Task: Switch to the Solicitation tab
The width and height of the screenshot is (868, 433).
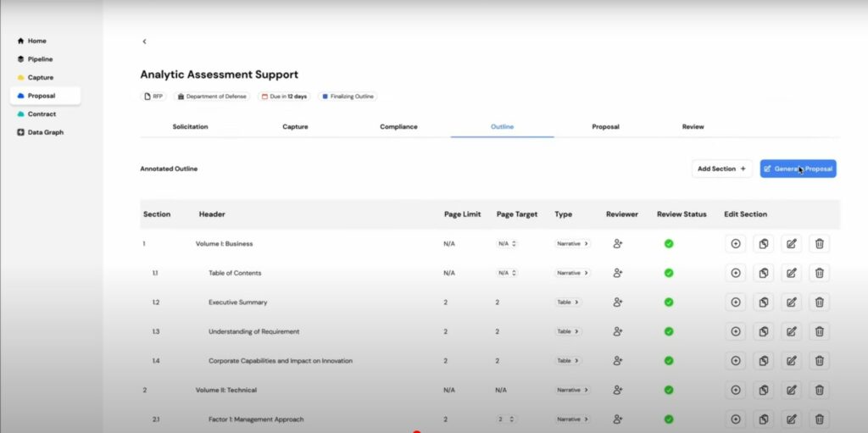Action: coord(191,127)
